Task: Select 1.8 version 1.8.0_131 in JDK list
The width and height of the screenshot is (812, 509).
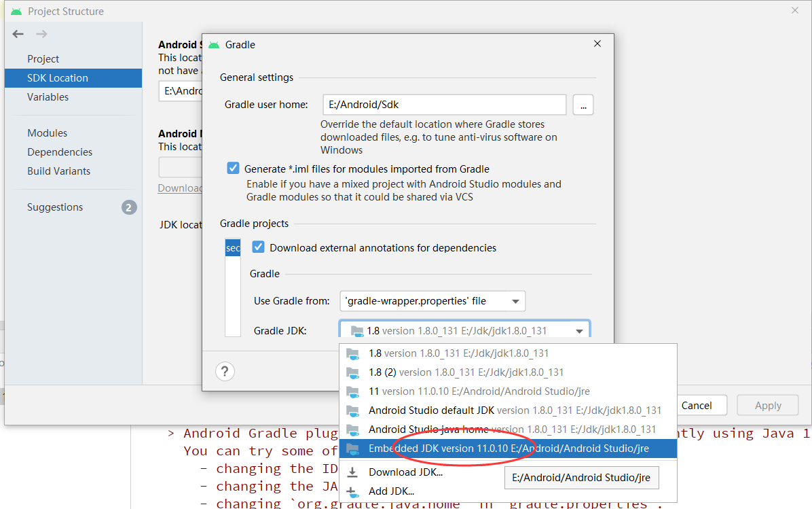Action: click(508, 353)
